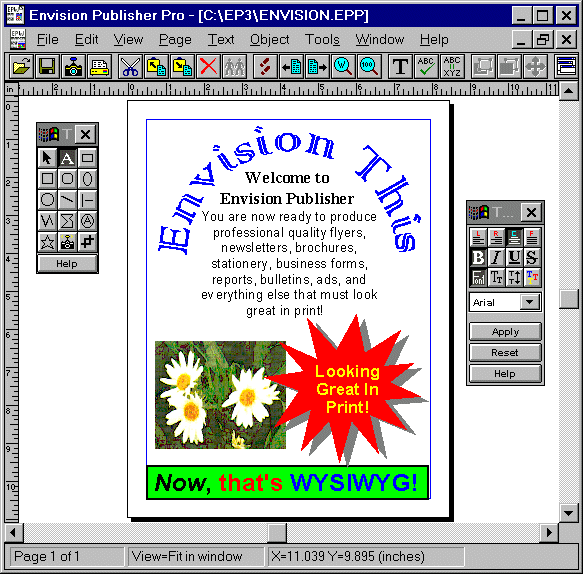This screenshot has width=583, height=574.
Task: Toggle underline formatting in the text palette
Action: click(x=514, y=257)
